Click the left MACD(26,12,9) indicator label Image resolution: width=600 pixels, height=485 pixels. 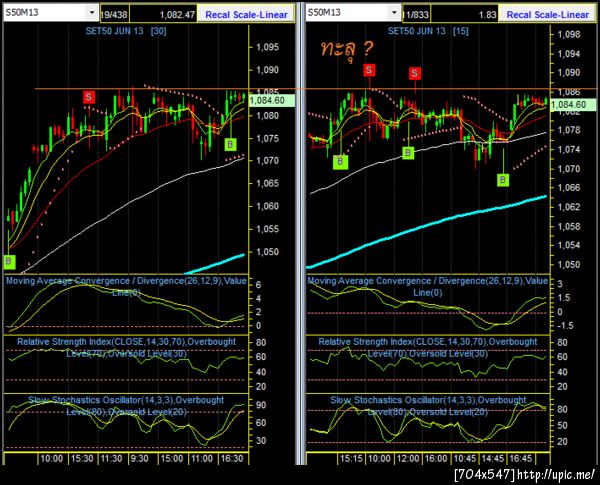click(126, 286)
